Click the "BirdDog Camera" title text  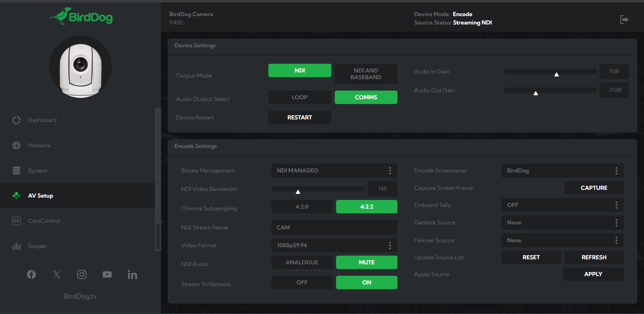tap(191, 14)
